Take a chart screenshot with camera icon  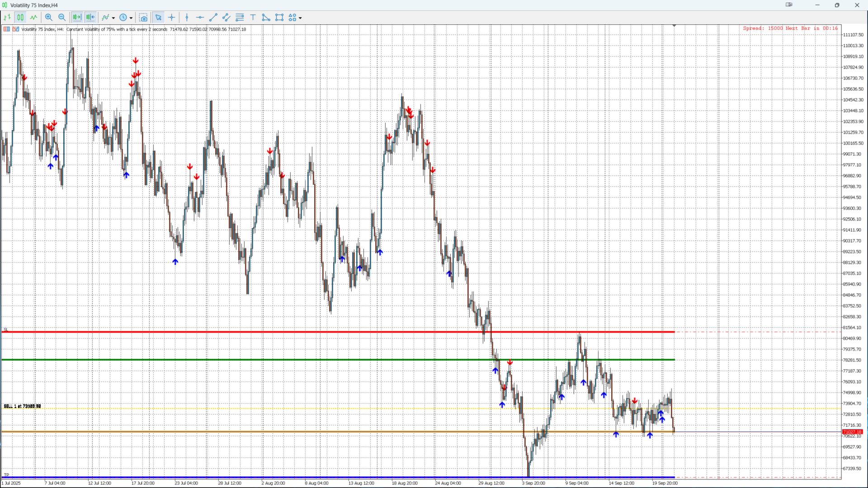[143, 18]
